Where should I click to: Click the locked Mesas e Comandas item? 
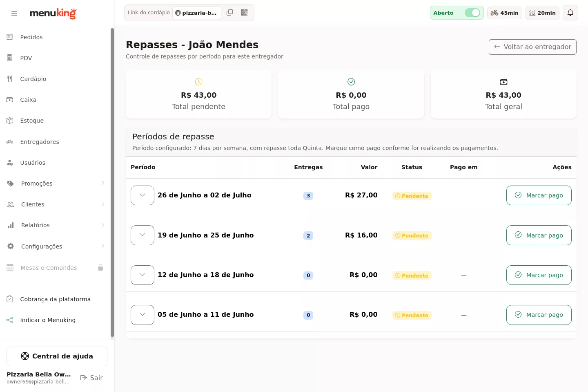[56, 268]
